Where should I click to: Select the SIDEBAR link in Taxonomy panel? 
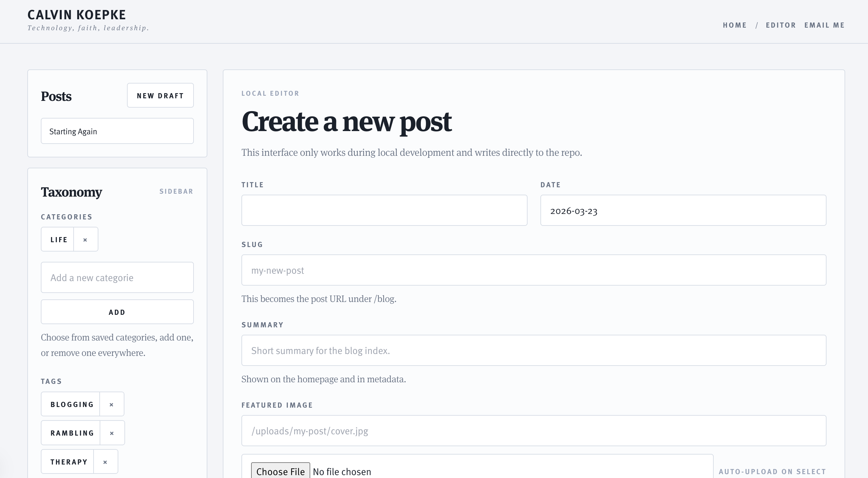pos(176,191)
